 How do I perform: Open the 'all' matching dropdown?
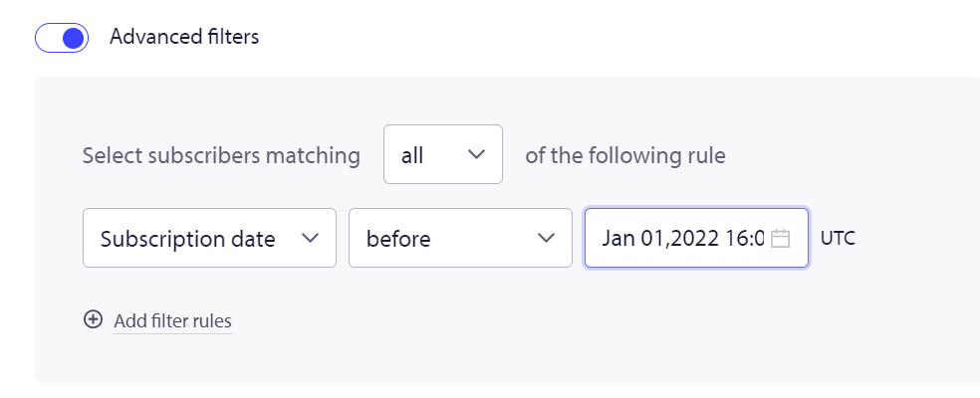point(443,154)
